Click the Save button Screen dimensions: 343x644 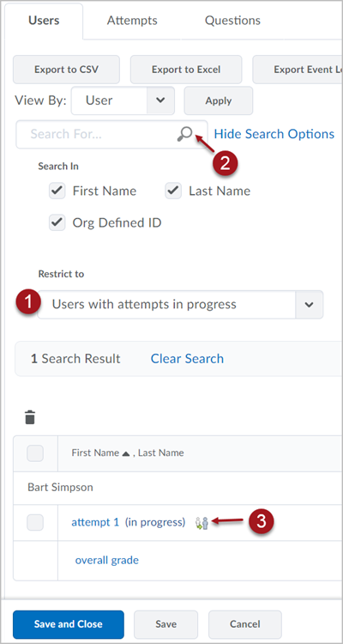(165, 624)
